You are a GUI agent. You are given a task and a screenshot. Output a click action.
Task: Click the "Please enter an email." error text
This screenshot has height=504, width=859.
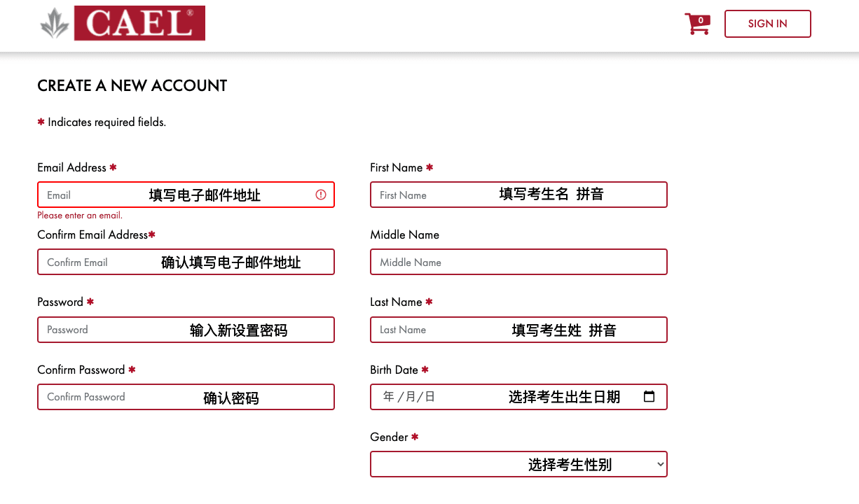point(80,216)
